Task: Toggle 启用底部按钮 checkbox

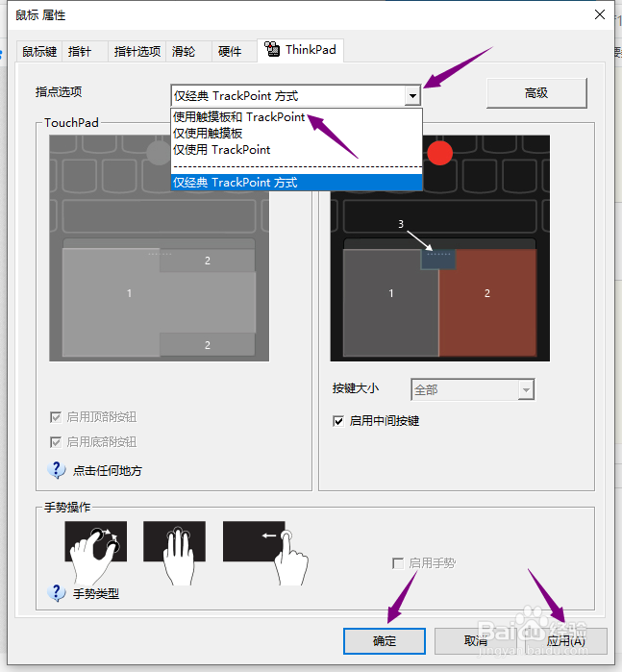Action: click(x=56, y=442)
